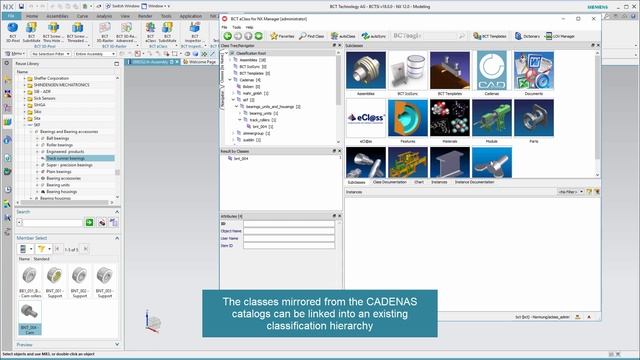Expand the Sick Sensors folder
The height and width of the screenshot is (360, 640).
point(24,98)
